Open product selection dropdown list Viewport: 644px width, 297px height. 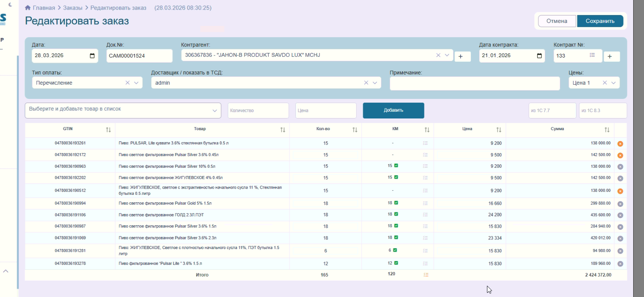tap(215, 111)
